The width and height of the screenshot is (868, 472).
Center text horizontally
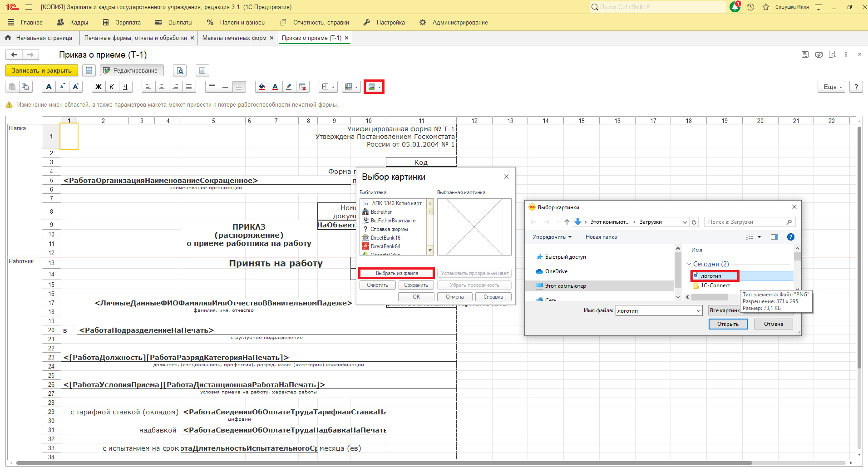[x=162, y=87]
